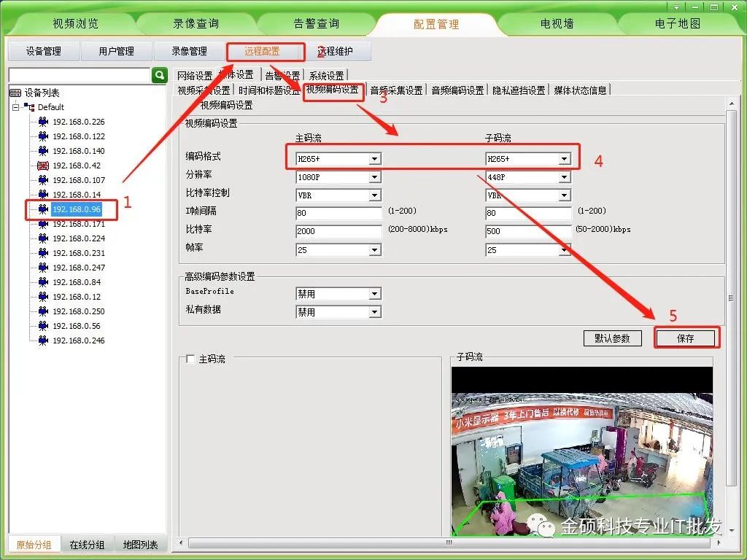
Task: Click the offline camera icon beside 192.168.0.42
Action: click(x=42, y=166)
